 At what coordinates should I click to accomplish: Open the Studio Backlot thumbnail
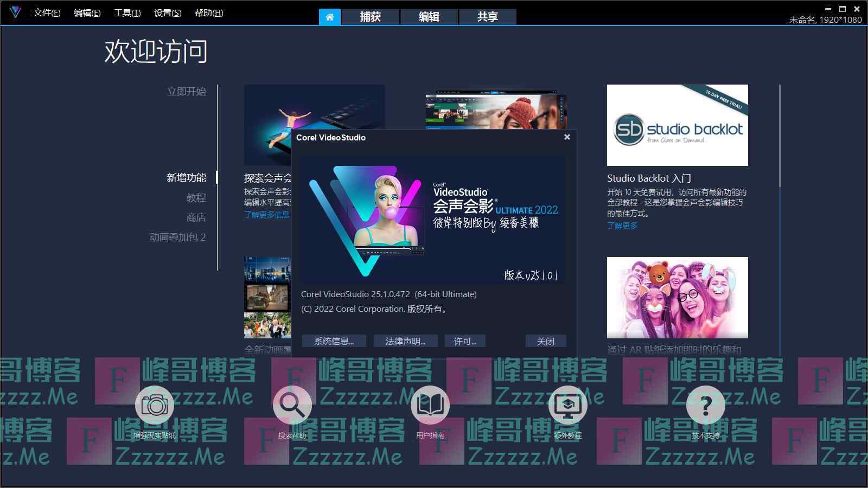677,125
